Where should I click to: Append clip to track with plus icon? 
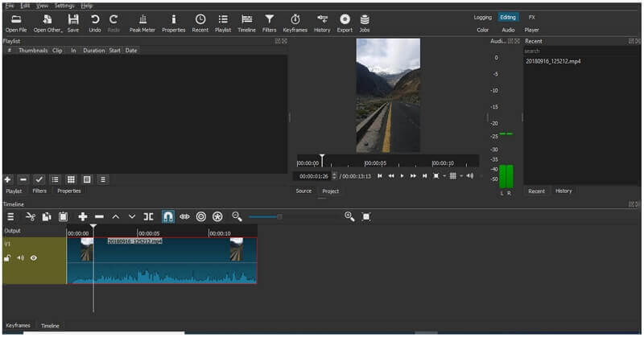click(83, 216)
